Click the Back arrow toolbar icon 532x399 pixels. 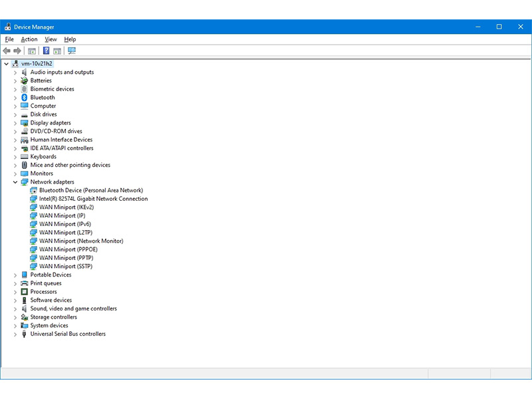coord(7,51)
